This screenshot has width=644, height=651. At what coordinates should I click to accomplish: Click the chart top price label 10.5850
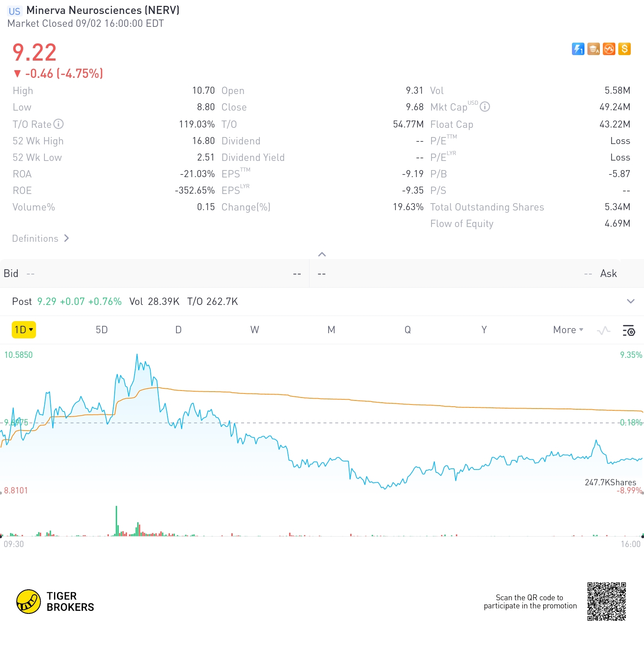click(18, 355)
